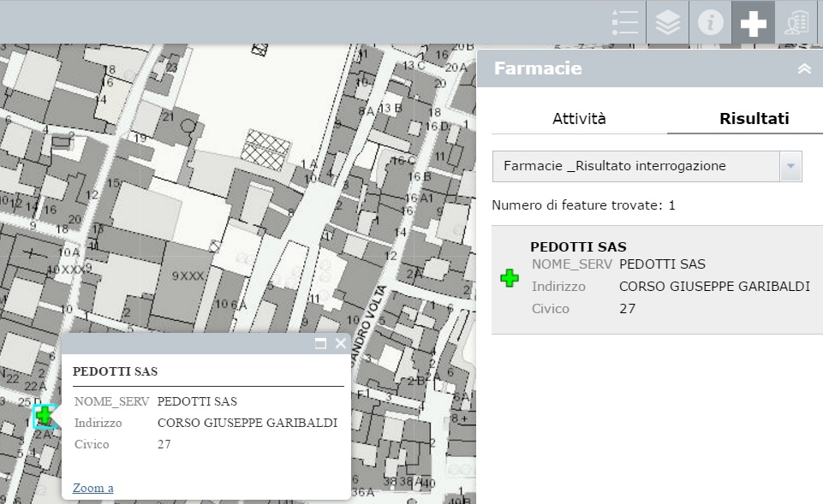823x504 pixels.
Task: Toggle the Farmacie white cross tool
Action: tap(754, 22)
